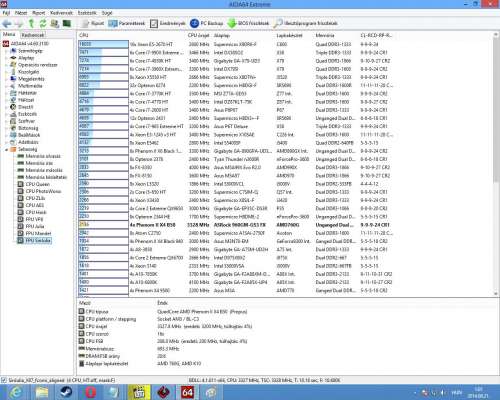This screenshot has width=500, height=400.
Task: Open the Riport menu
Action: click(39, 13)
